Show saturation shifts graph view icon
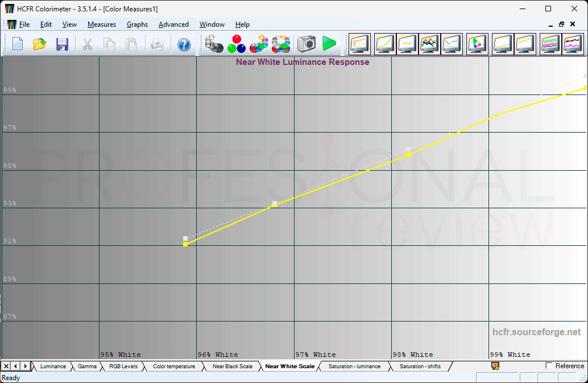Image resolution: width=588 pixels, height=383 pixels. click(573, 44)
